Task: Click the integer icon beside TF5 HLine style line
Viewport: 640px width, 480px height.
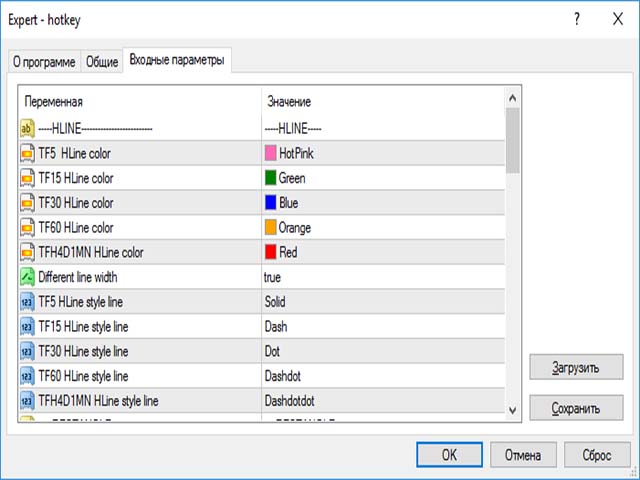Action: pos(28,302)
